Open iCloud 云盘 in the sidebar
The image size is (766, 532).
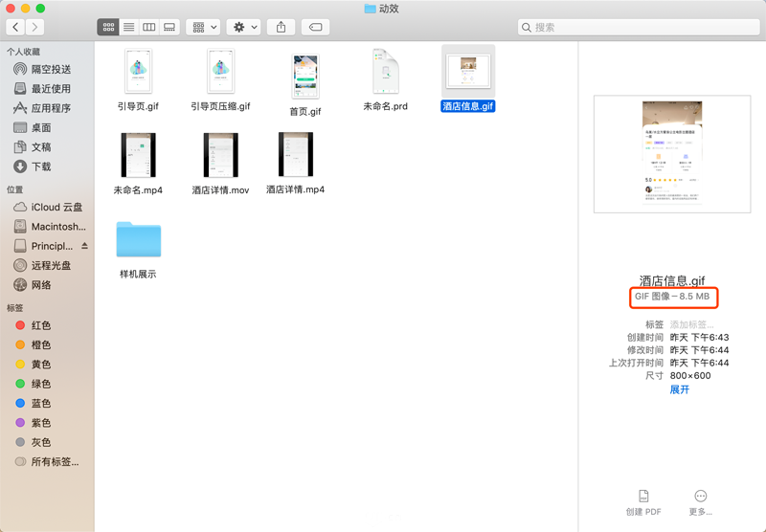coord(47,207)
